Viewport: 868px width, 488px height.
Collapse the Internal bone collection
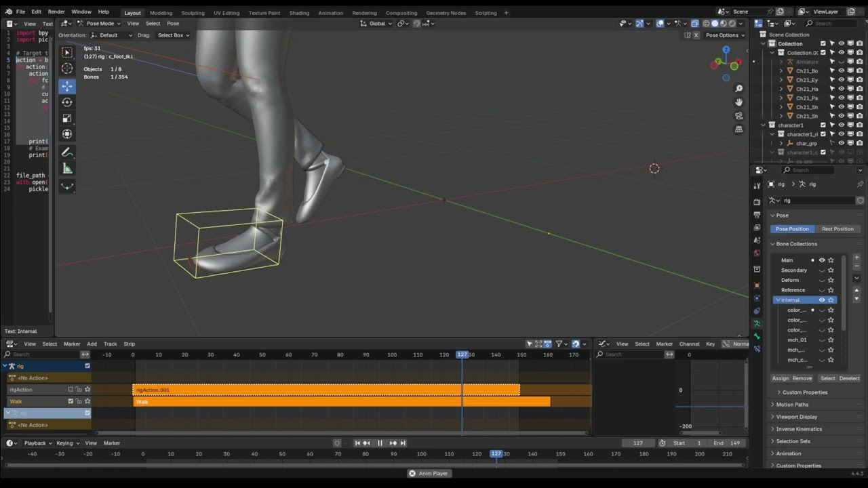pyautogui.click(x=777, y=300)
